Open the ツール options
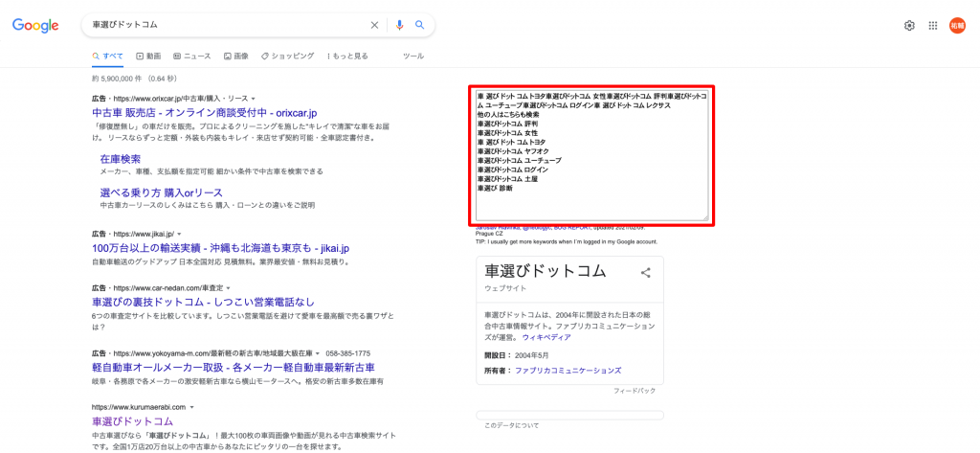Image resolution: width=980 pixels, height=453 pixels. click(x=413, y=56)
